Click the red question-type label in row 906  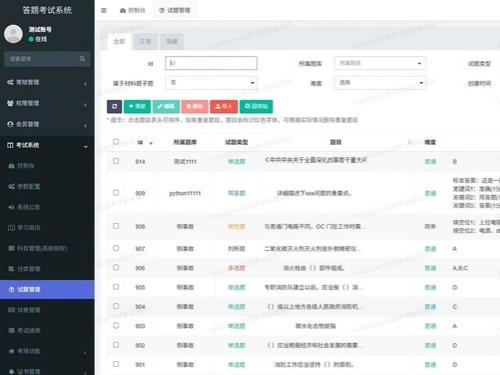[x=236, y=268]
